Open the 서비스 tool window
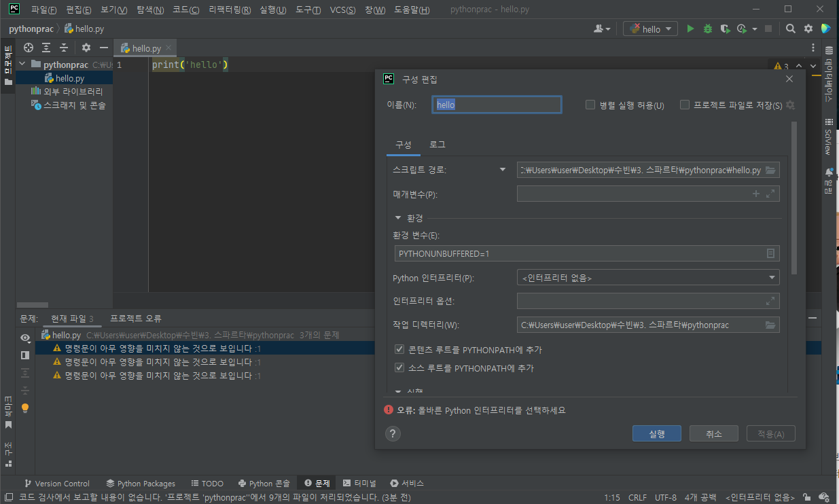The width and height of the screenshot is (839, 504). [x=407, y=483]
